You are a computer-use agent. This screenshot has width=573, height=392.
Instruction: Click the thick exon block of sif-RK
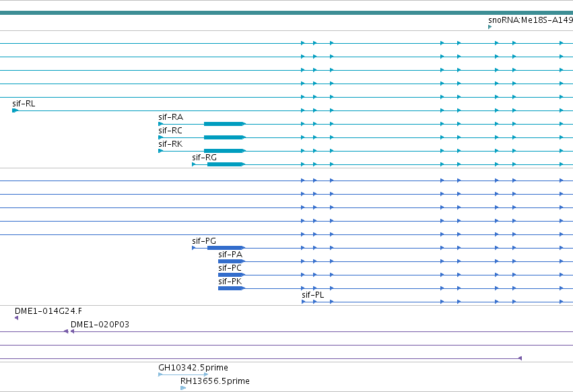pyautogui.click(x=224, y=151)
